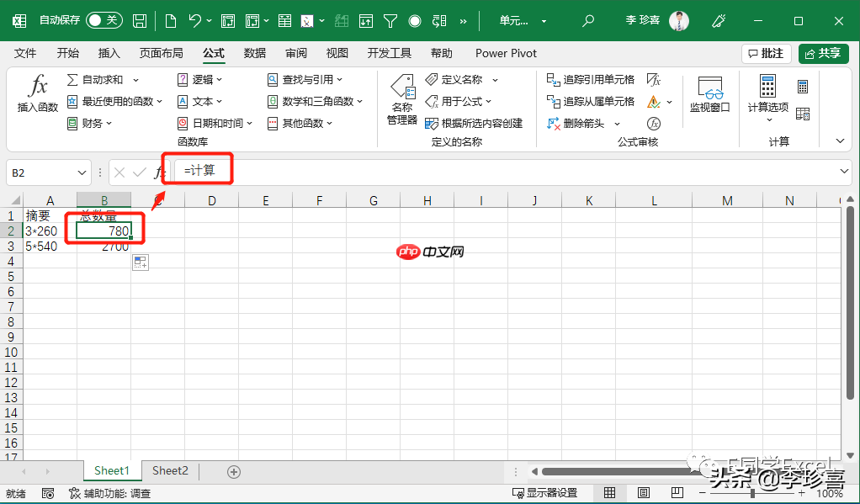Switch to the Power Pivot tab

506,53
